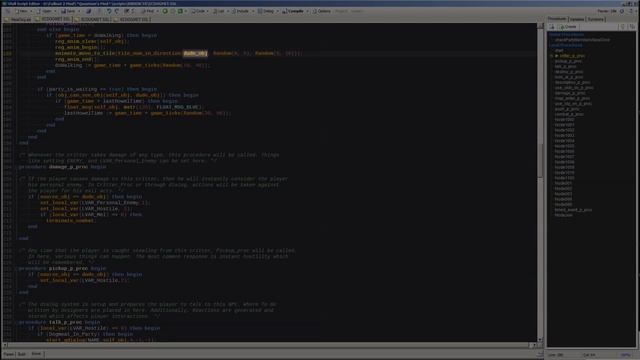Select the start procedure
Viewport: 640px width, 360px height.
pos(559,51)
